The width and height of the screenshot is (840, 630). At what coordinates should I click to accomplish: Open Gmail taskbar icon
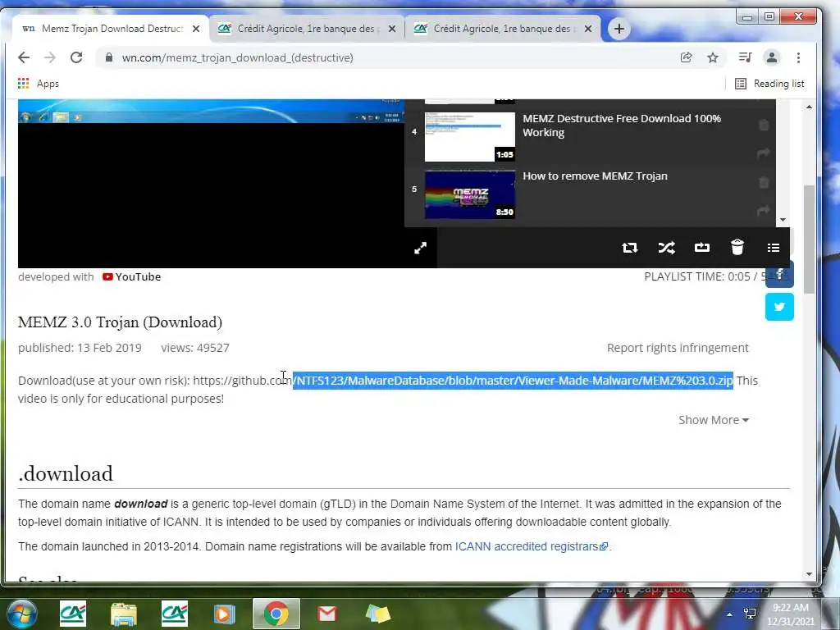tap(326, 614)
